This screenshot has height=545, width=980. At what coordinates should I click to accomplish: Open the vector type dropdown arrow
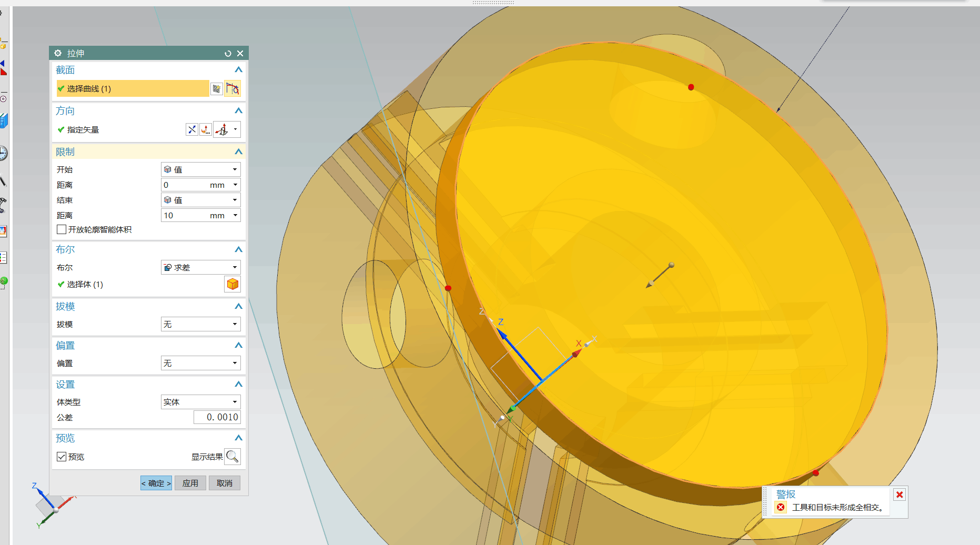coord(236,129)
